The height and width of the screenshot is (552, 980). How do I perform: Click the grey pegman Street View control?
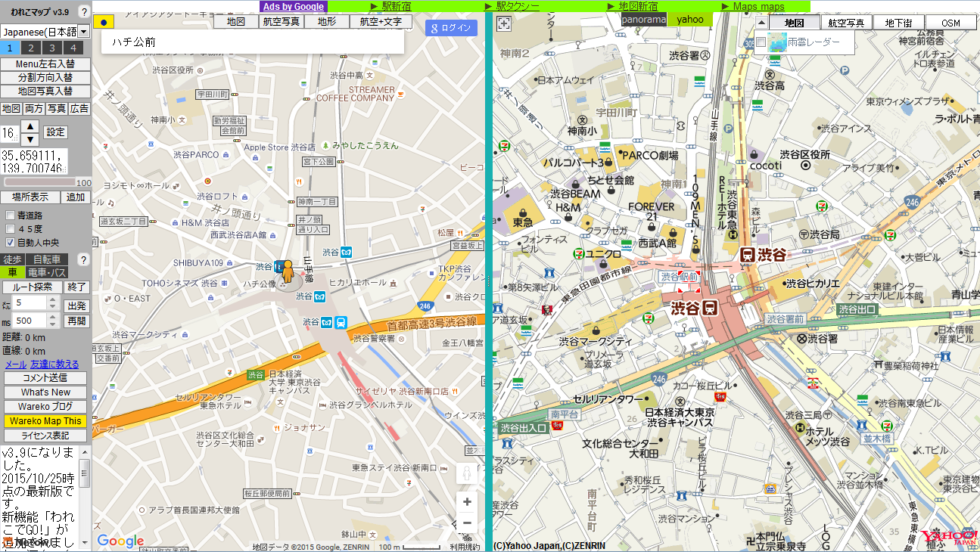point(467,473)
